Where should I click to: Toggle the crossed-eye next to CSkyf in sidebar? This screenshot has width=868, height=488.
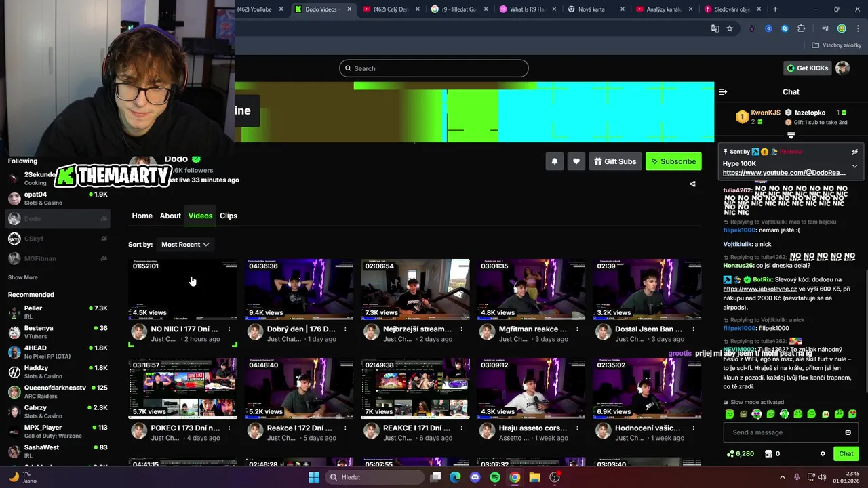104,239
